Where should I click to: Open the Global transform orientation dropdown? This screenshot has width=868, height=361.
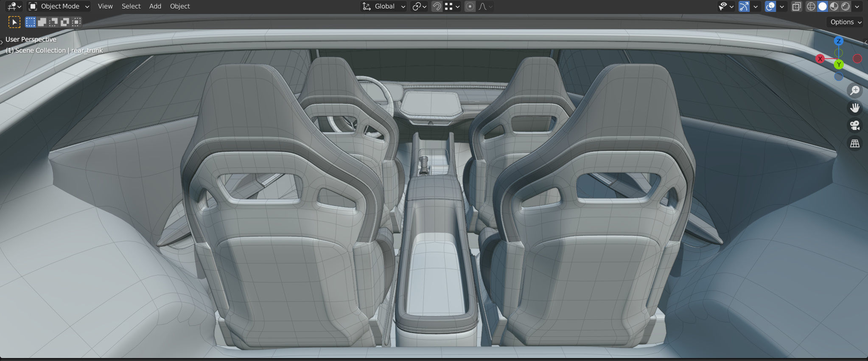384,6
